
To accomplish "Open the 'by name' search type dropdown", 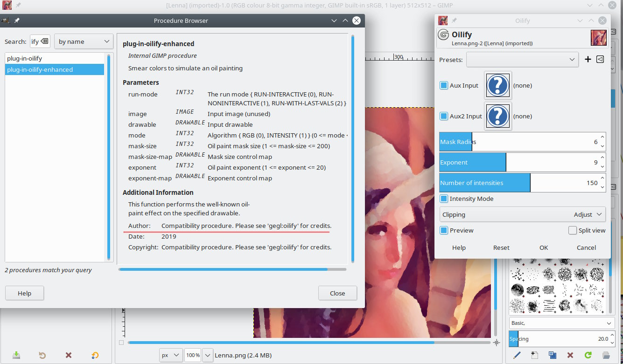I will (x=84, y=41).
